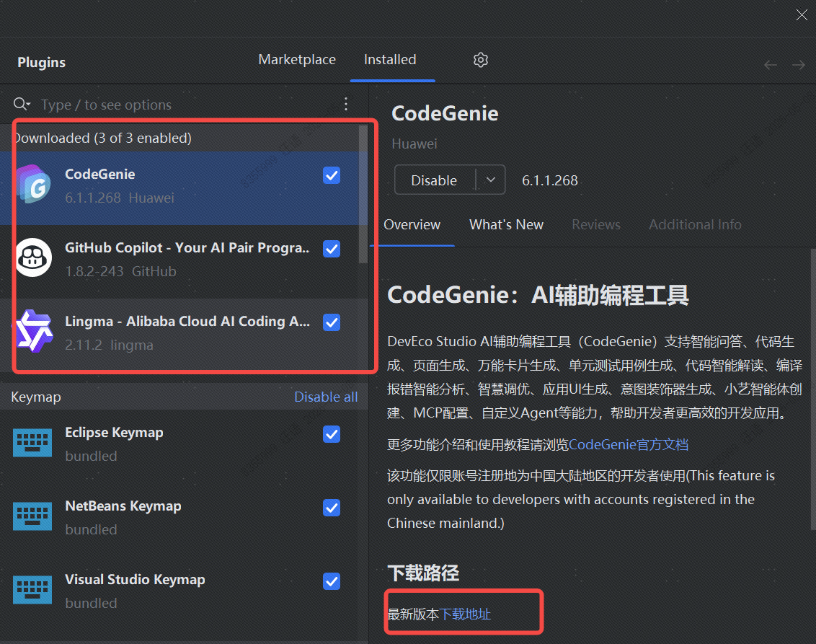The height and width of the screenshot is (644, 816).
Task: Click the search magnifier icon
Action: 21,104
